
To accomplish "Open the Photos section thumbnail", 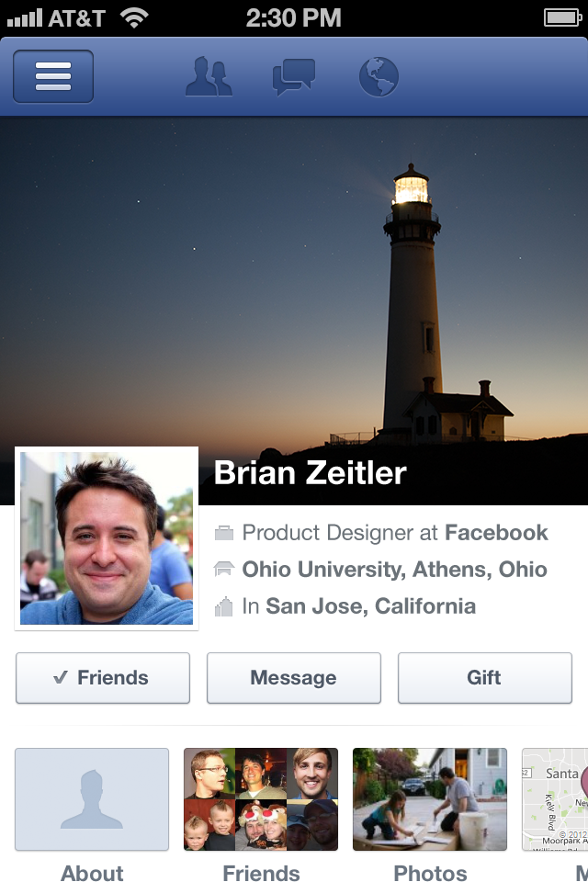I will 430,799.
